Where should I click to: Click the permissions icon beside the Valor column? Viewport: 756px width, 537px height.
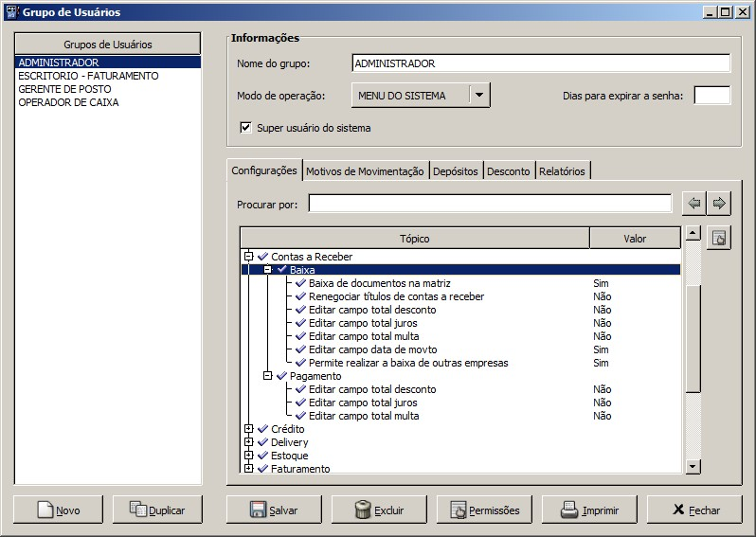719,238
